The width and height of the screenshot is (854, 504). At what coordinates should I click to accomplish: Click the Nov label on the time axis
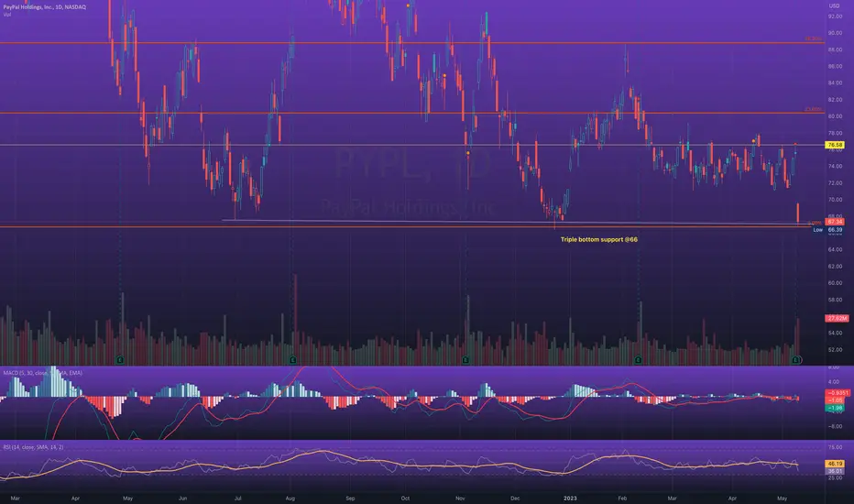tap(460, 498)
